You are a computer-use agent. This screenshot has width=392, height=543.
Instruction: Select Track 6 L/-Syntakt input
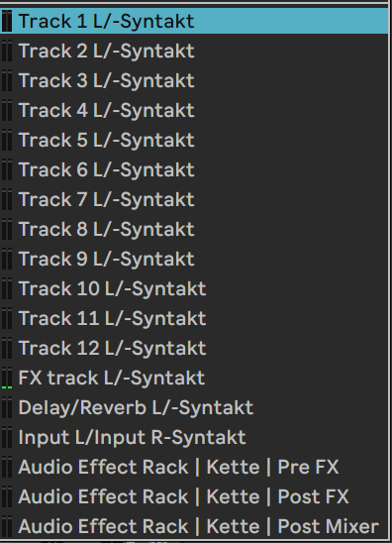point(194,170)
